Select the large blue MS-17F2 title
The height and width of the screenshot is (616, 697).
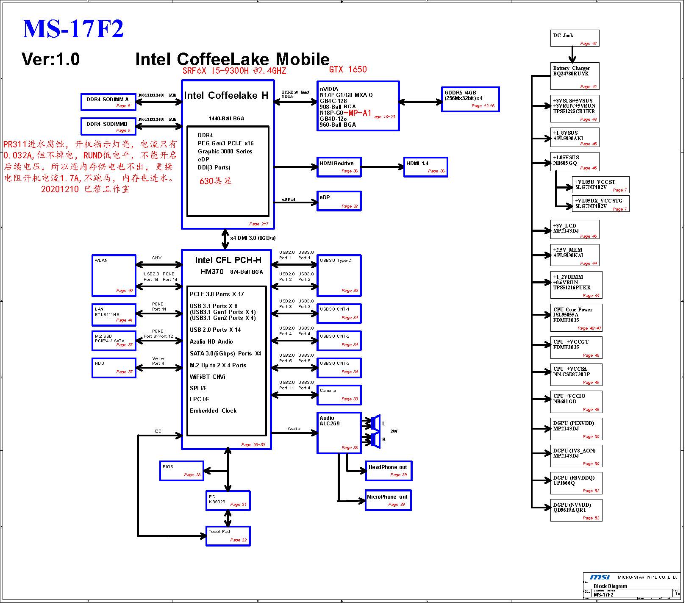coord(73,29)
